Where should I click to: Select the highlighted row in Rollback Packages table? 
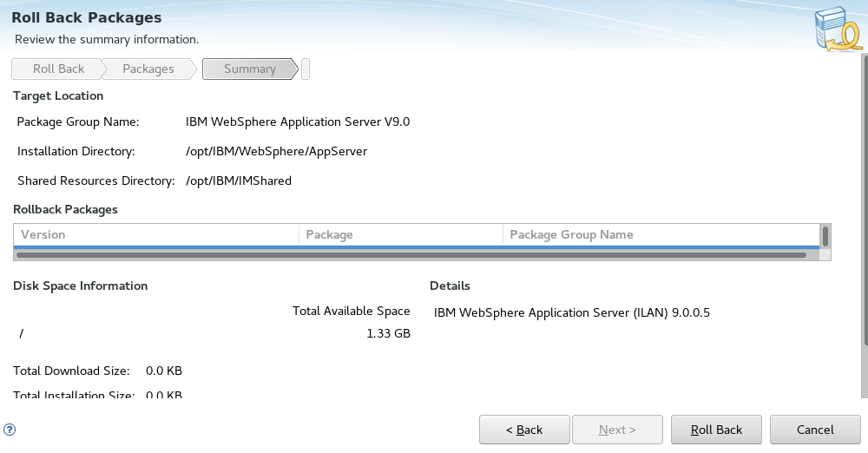[x=417, y=247]
